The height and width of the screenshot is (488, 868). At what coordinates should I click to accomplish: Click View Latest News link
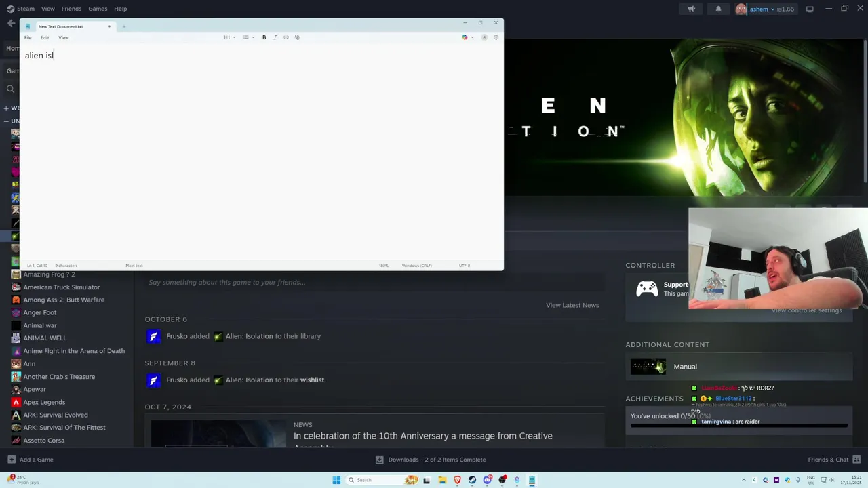572,305
